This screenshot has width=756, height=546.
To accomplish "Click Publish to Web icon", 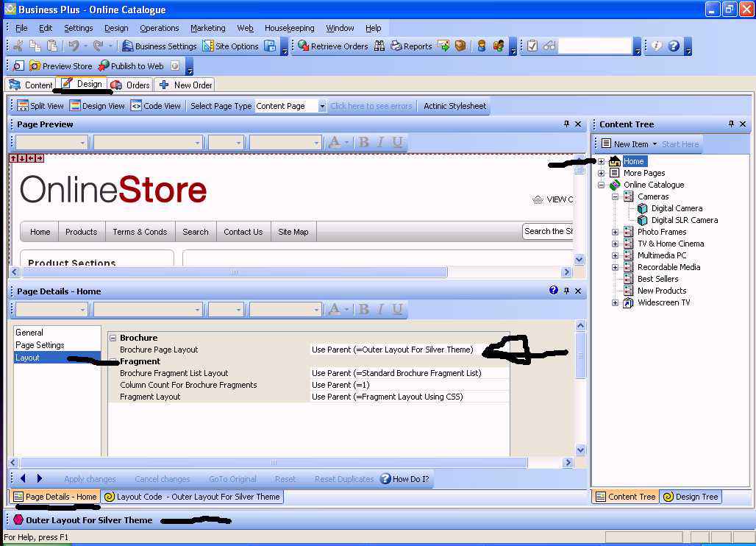I will (x=104, y=65).
